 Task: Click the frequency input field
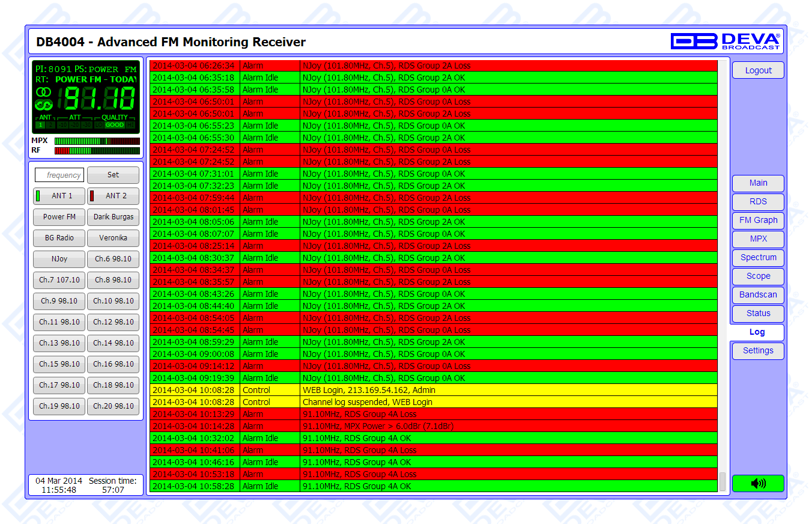pyautogui.click(x=59, y=175)
